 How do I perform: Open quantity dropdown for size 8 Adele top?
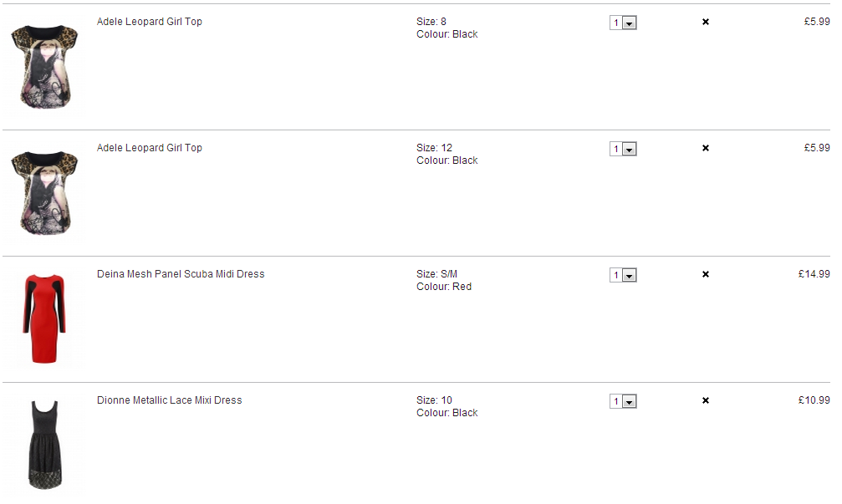(623, 23)
